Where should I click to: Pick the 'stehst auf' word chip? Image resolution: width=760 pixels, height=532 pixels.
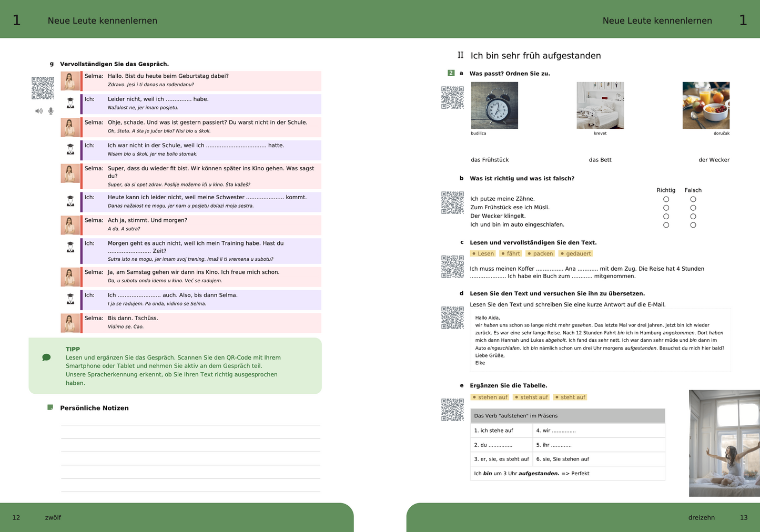(531, 397)
